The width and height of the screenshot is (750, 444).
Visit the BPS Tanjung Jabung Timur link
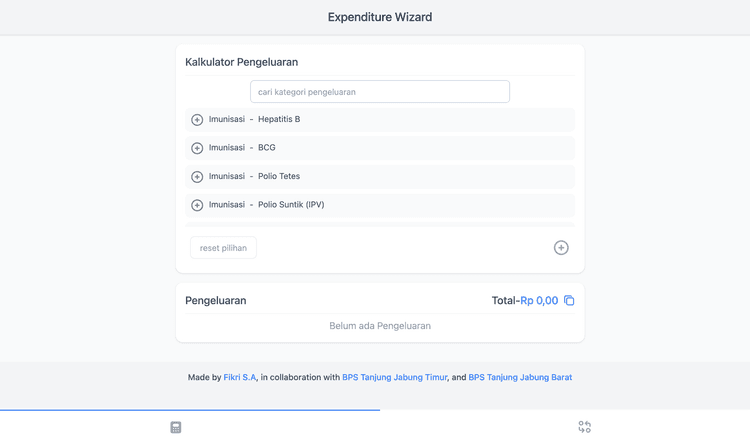[x=394, y=378]
